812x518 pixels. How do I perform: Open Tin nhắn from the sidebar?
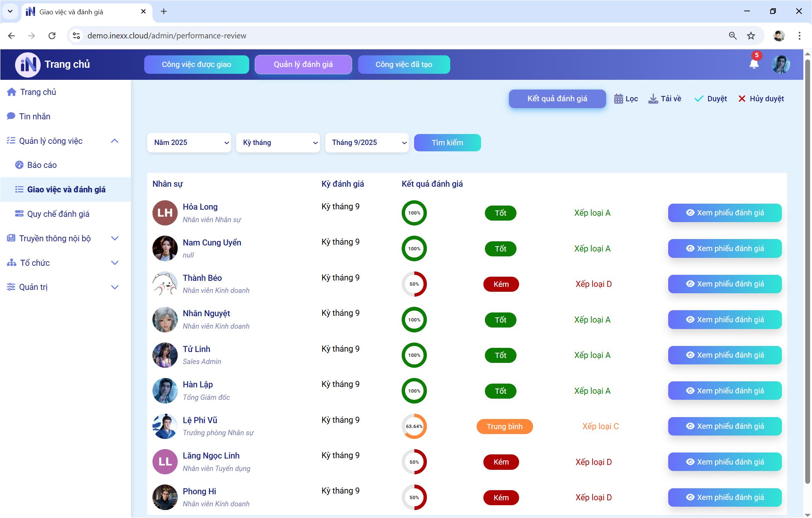34,116
